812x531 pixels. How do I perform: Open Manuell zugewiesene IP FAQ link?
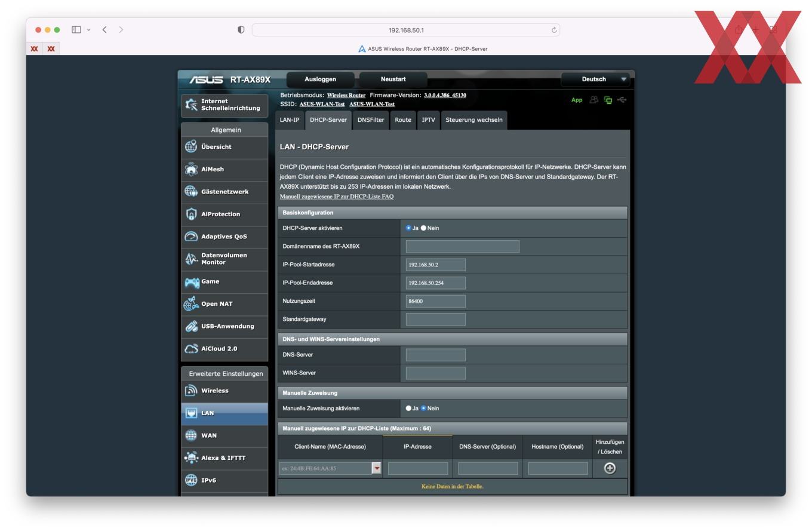click(337, 197)
